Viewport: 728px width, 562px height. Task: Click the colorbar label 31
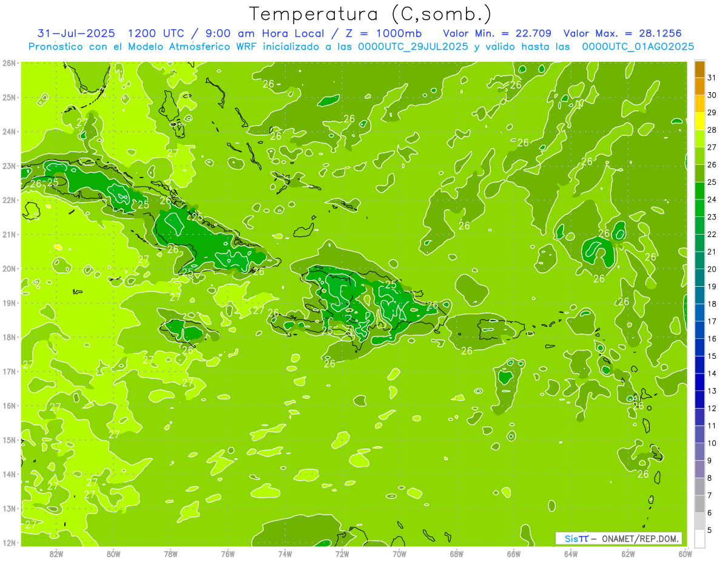(712, 78)
